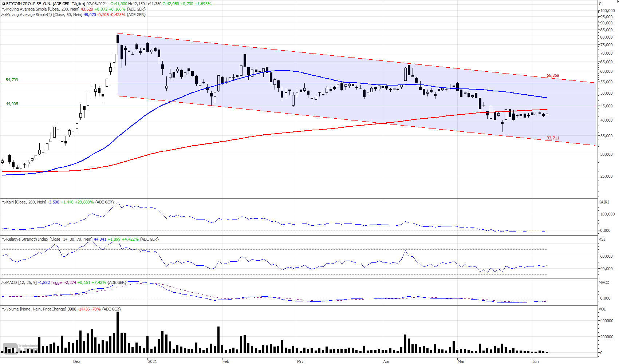This screenshot has width=619, height=364.
Task: Click the 33,711 lower channel value
Action: pos(553,138)
